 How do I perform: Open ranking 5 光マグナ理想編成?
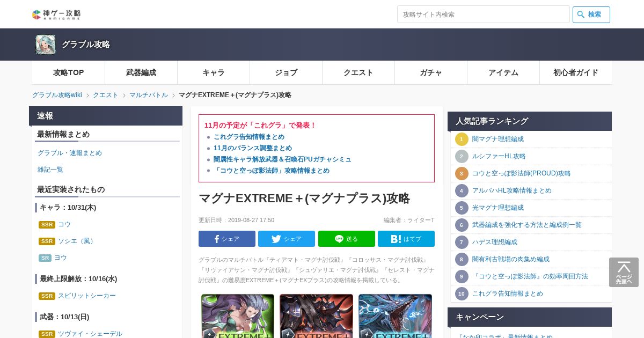coord(498,208)
